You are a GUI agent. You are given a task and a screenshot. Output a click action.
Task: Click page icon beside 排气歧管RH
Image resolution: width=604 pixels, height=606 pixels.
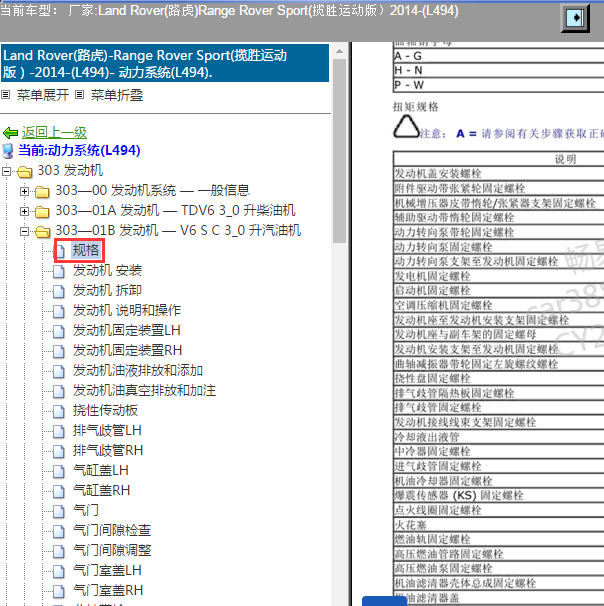click(x=59, y=452)
